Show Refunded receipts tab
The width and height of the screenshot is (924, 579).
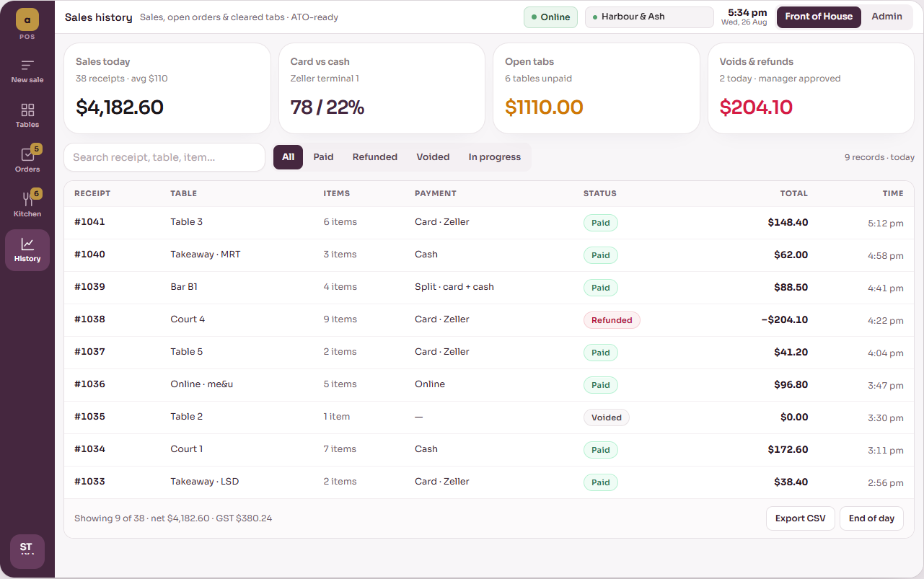[x=375, y=157]
